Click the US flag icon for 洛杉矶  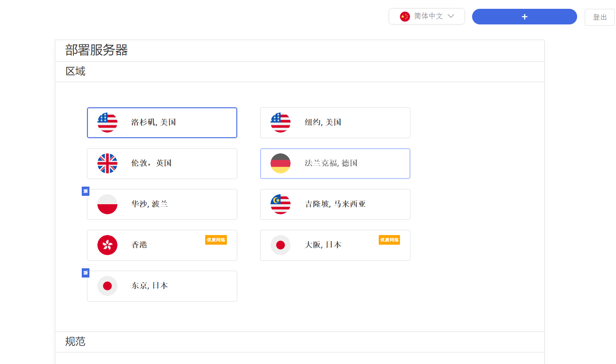click(x=107, y=123)
